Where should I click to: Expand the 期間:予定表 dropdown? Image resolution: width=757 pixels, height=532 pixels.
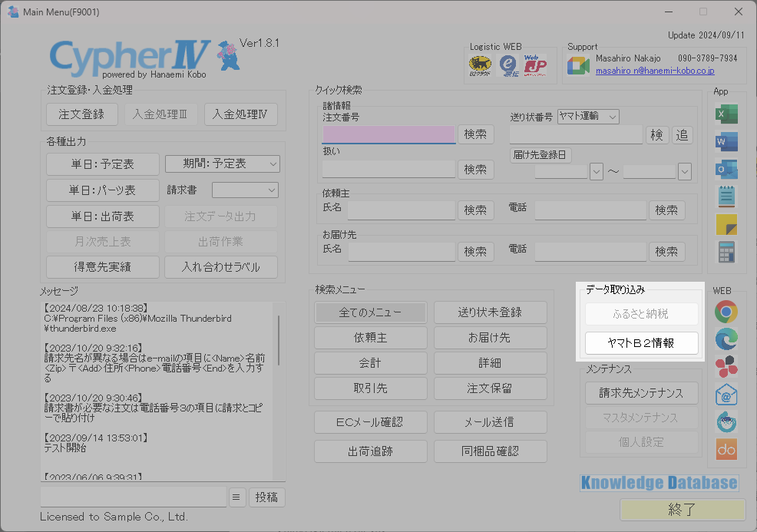click(273, 164)
